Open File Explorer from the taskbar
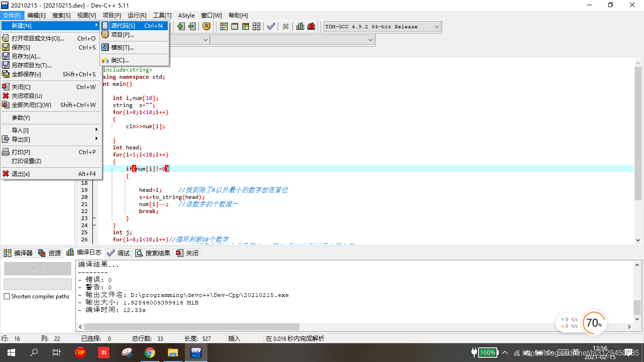The height and width of the screenshot is (362, 644). tap(173, 352)
